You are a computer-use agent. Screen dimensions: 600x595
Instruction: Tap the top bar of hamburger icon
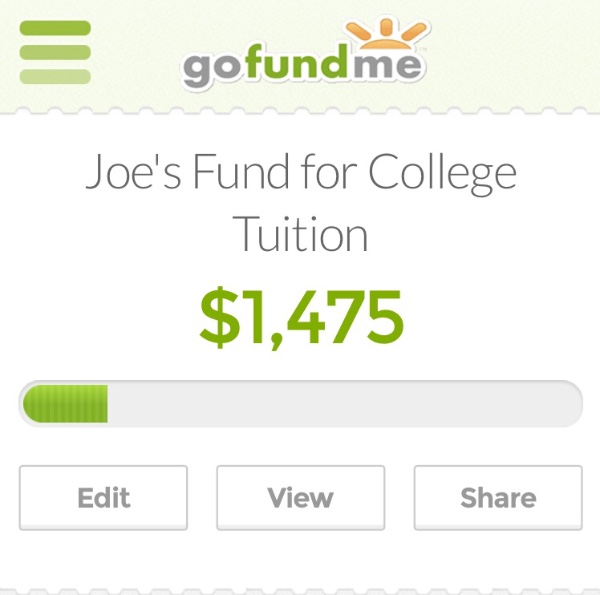point(55,28)
